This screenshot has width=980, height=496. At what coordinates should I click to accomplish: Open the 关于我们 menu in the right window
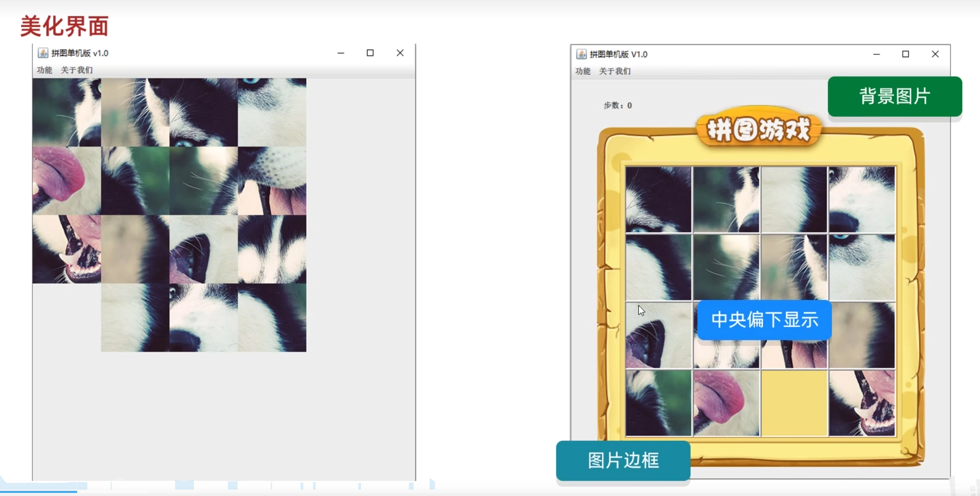point(615,71)
